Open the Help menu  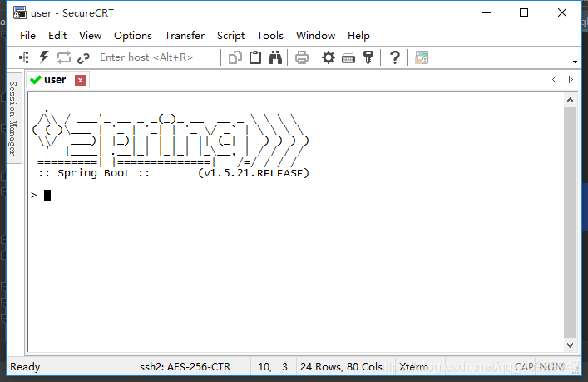tap(358, 36)
